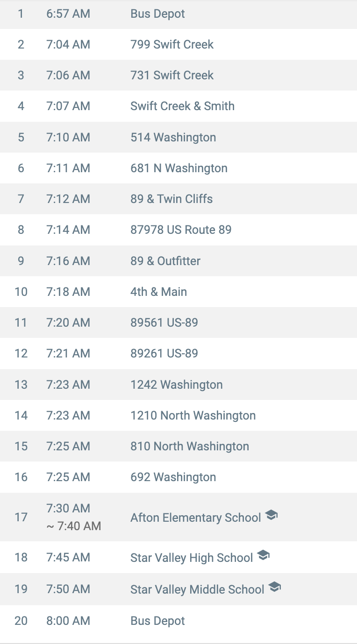Open the 89 & Twin Cliffs stop
Image resolution: width=357 pixels, height=644 pixels.
pyautogui.click(x=171, y=199)
